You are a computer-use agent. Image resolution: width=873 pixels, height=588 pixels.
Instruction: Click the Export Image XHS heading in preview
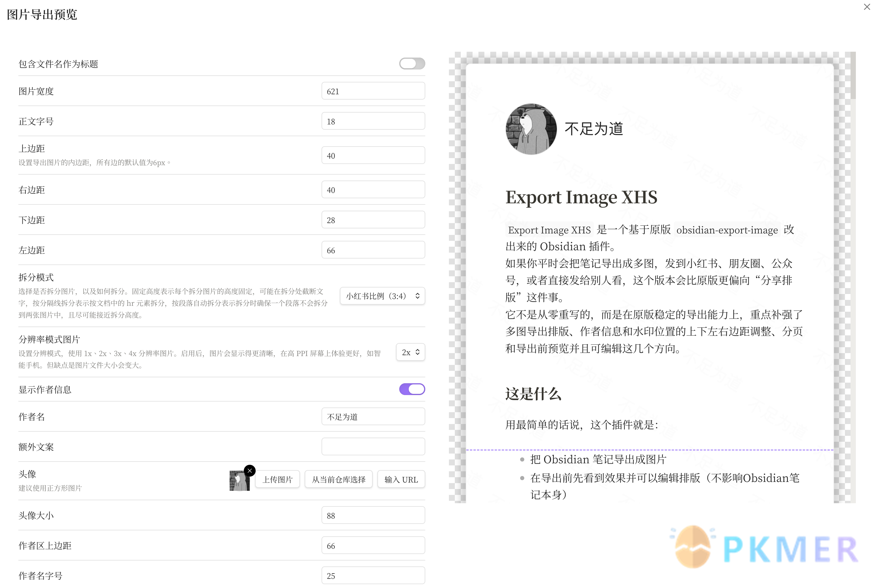581,197
